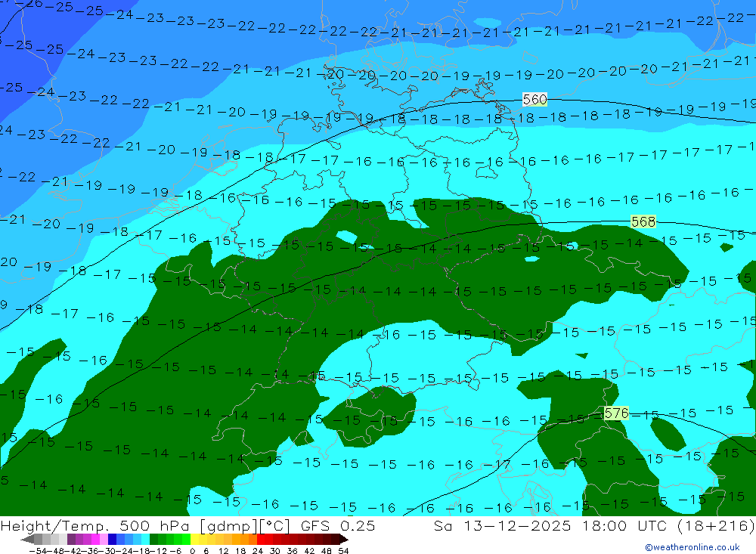Click the 0 legend scale value
The image size is (756, 554).
coord(192,551)
